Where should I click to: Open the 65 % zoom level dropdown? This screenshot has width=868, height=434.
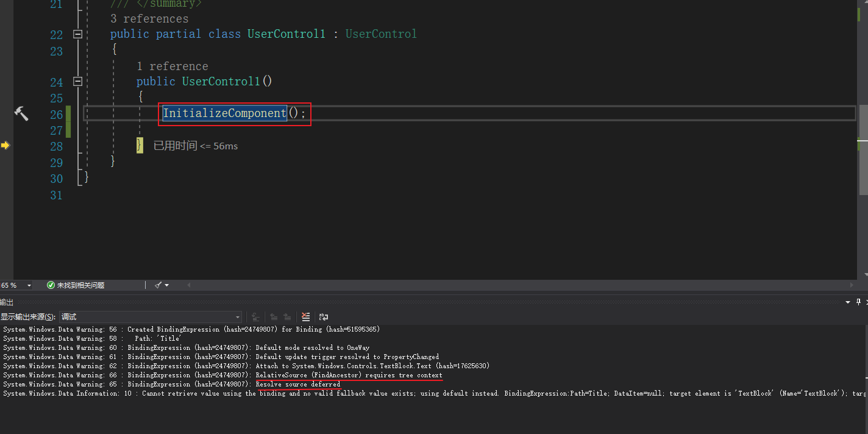[29, 285]
